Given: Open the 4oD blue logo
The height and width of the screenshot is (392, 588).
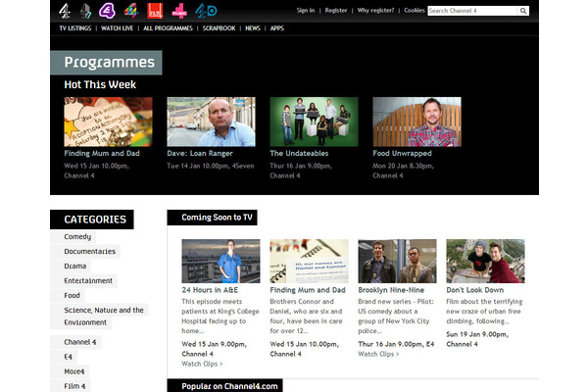Looking at the screenshot, I should tap(206, 11).
